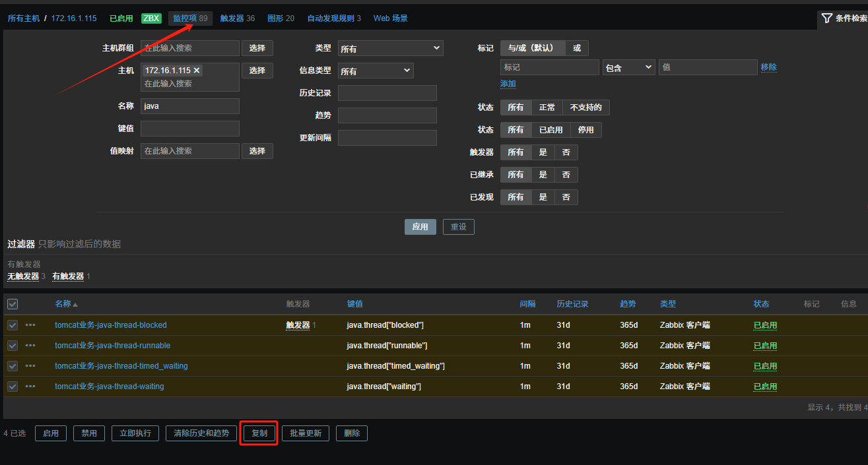Open the 信息类型 dropdown
868x465 pixels.
(x=376, y=71)
